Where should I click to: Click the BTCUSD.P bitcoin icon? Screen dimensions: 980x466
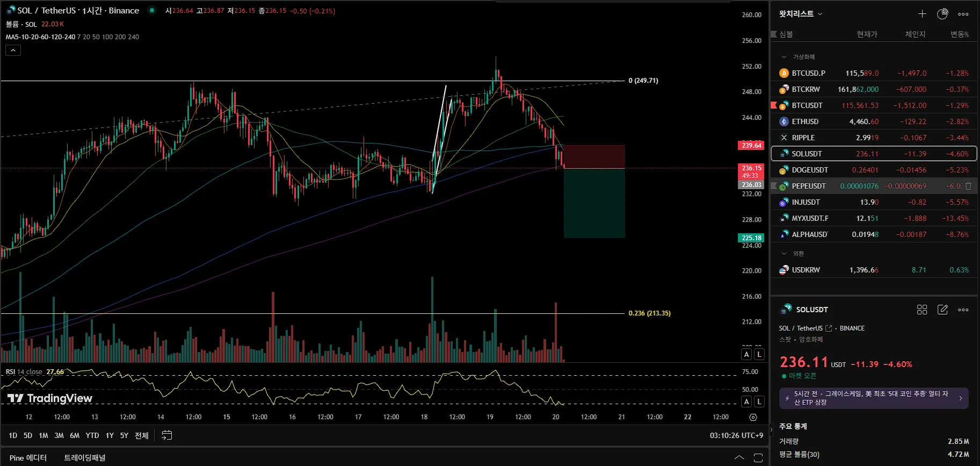784,73
